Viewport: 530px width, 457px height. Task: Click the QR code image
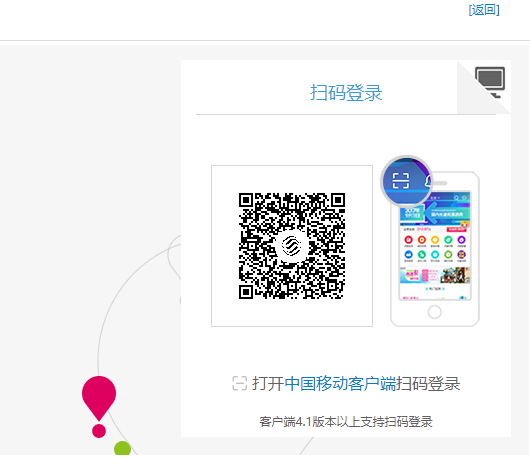292,246
